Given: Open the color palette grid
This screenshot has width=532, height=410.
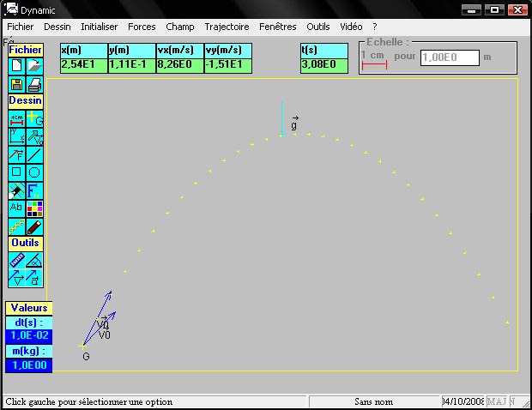Looking at the screenshot, I should point(34,208).
